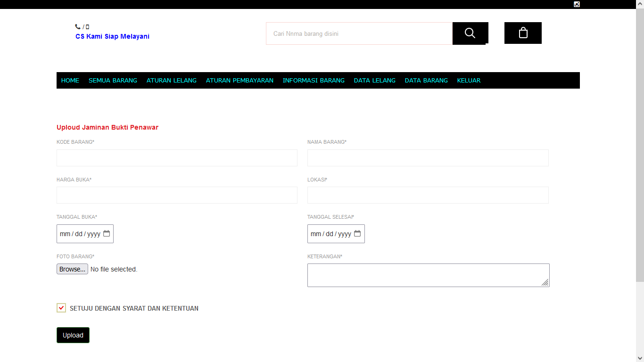Screen dimensions: 644x362
Task: Focus the Kode Barang input field
Action: (x=177, y=158)
